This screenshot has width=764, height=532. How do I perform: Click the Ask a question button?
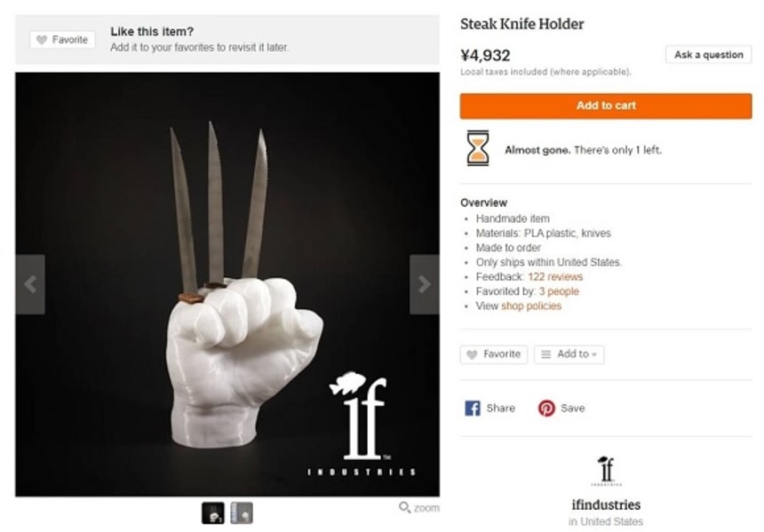tap(708, 54)
